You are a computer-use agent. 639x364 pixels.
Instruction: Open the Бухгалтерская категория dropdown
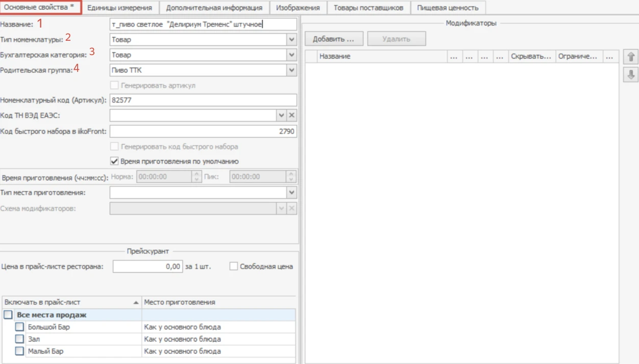tap(291, 55)
